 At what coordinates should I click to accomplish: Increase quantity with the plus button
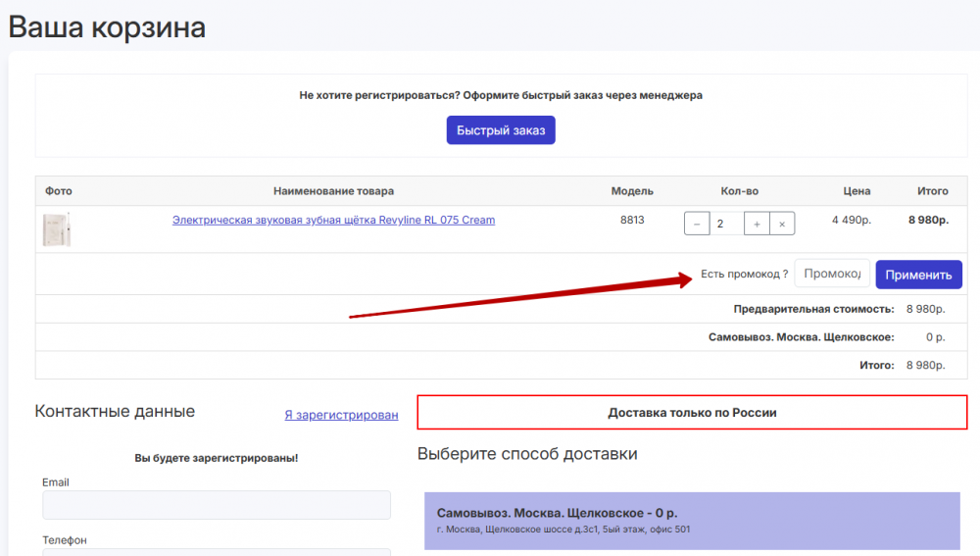pos(757,224)
